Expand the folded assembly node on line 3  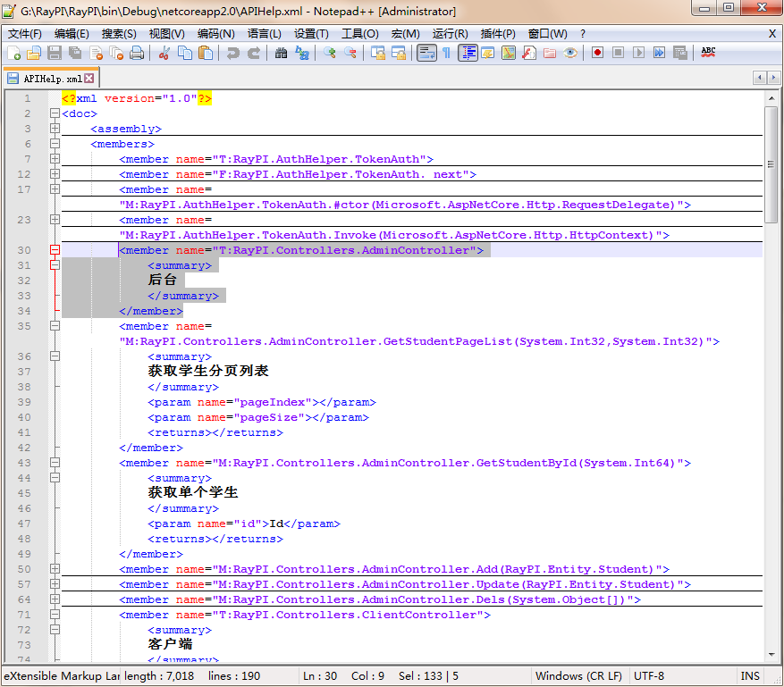point(55,129)
